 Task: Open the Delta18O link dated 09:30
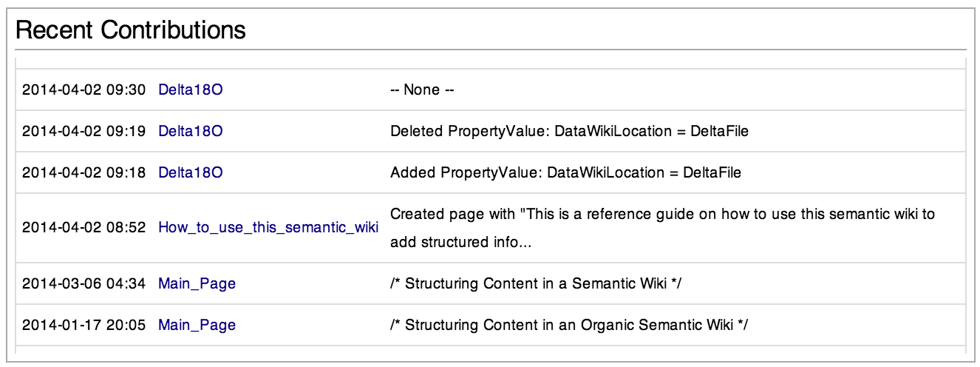(x=190, y=90)
